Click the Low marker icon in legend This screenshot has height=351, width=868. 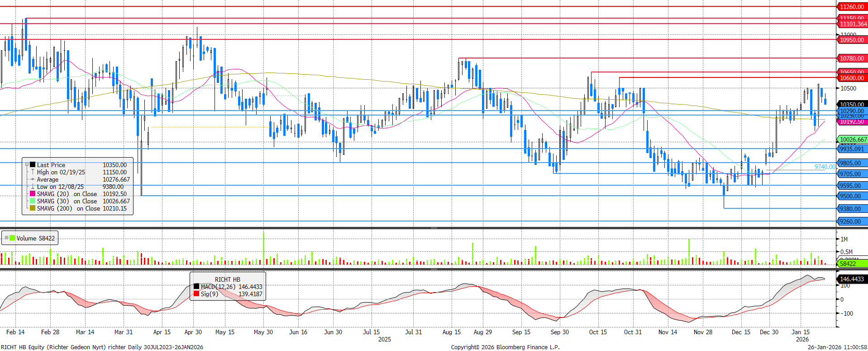[x=33, y=187]
